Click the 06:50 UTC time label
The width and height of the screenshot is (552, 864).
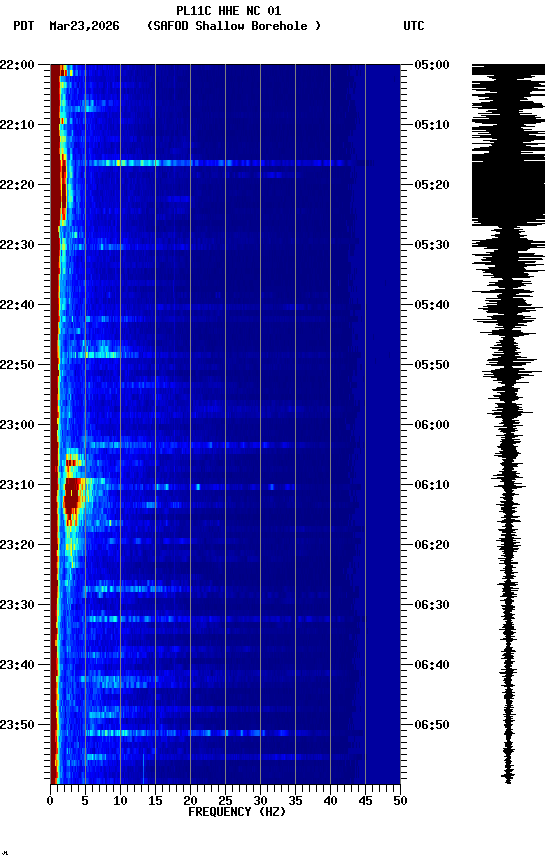(x=432, y=725)
